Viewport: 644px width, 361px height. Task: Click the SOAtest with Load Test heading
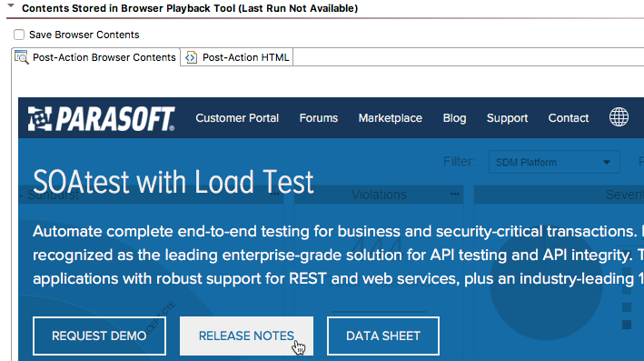click(173, 182)
